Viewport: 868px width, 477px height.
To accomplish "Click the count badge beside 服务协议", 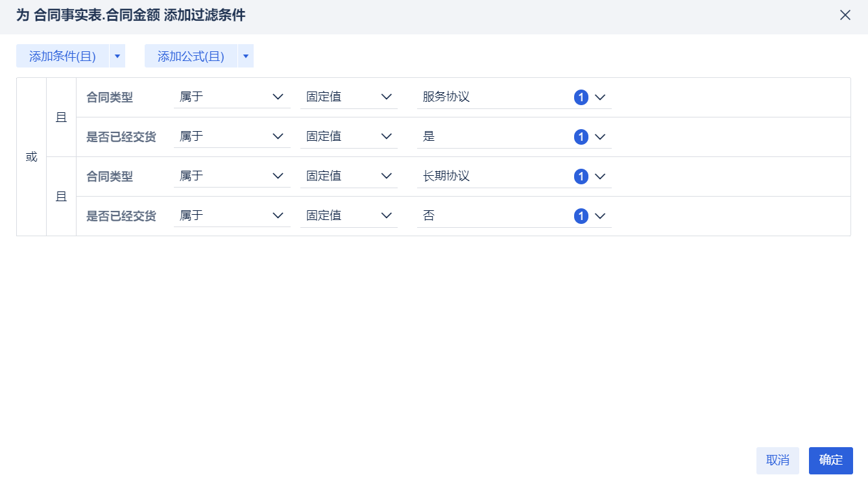I will pyautogui.click(x=581, y=97).
